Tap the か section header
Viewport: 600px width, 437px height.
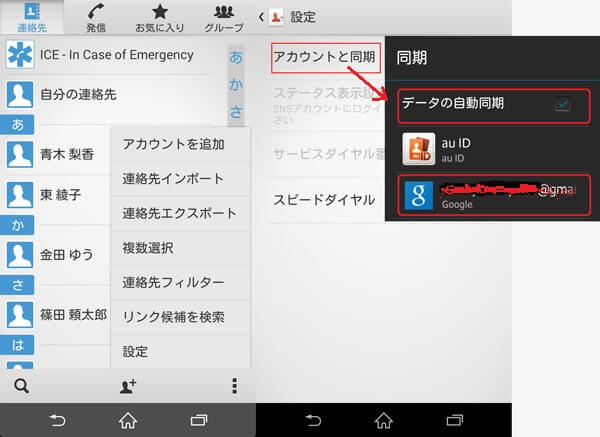(17, 225)
